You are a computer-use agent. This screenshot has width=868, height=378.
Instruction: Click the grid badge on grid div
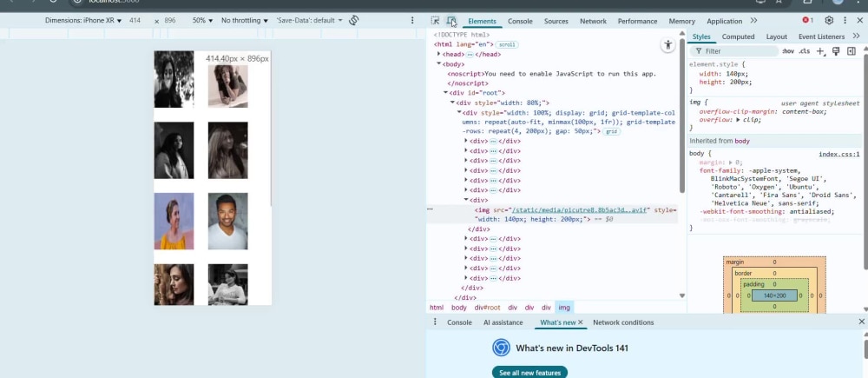612,132
